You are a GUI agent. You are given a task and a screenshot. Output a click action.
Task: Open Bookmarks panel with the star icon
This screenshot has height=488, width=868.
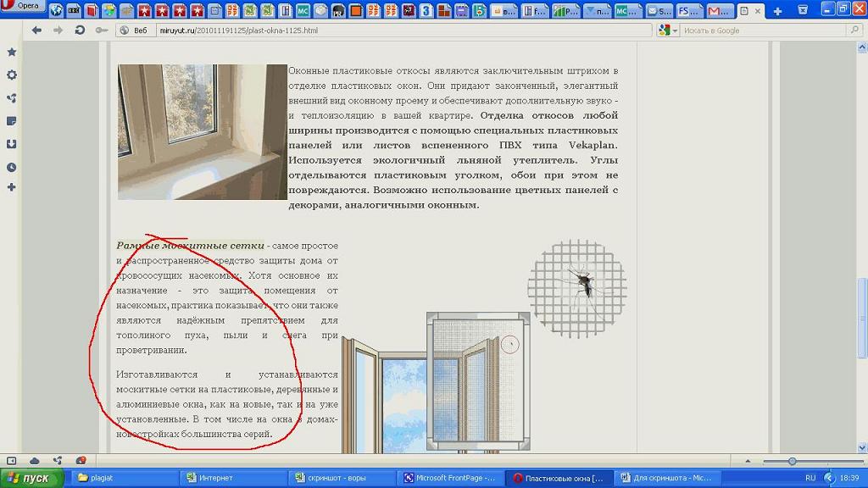12,52
